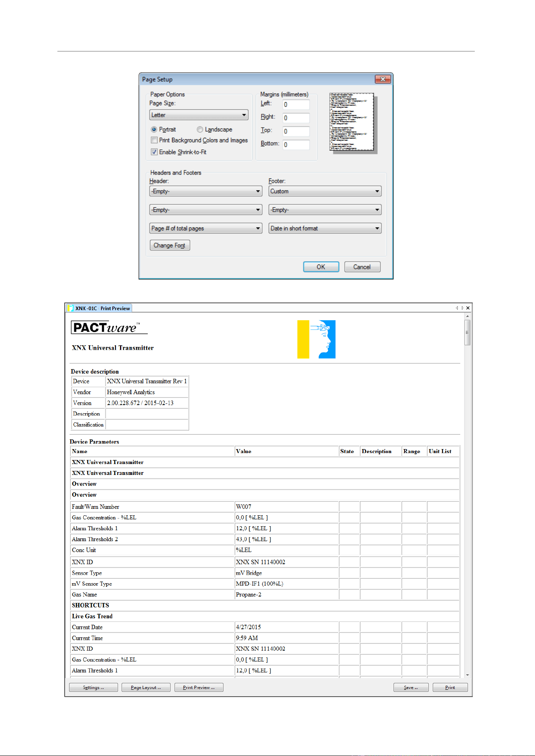Click the document icon on the XNX-01C tab
This screenshot has width=535, height=756.
[x=70, y=308]
